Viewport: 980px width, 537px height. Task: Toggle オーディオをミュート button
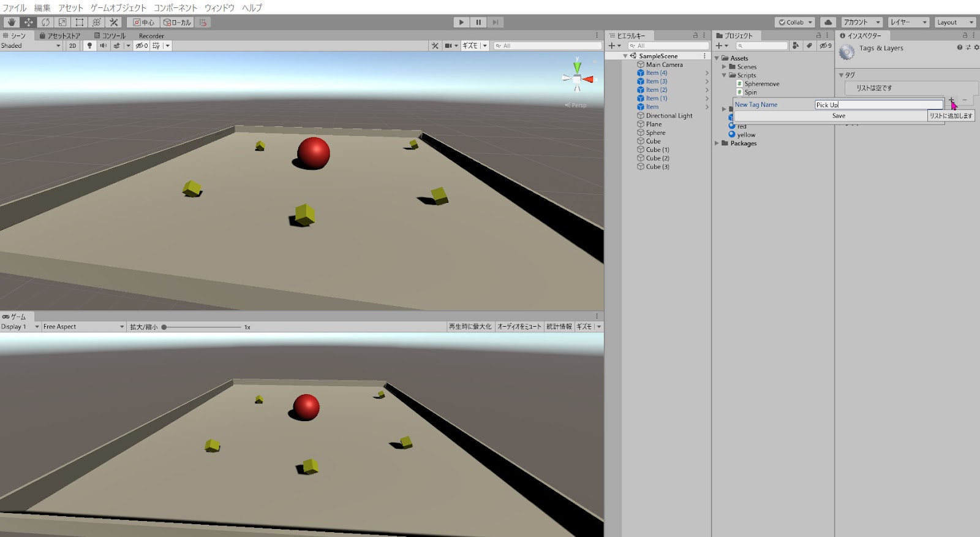[519, 327]
